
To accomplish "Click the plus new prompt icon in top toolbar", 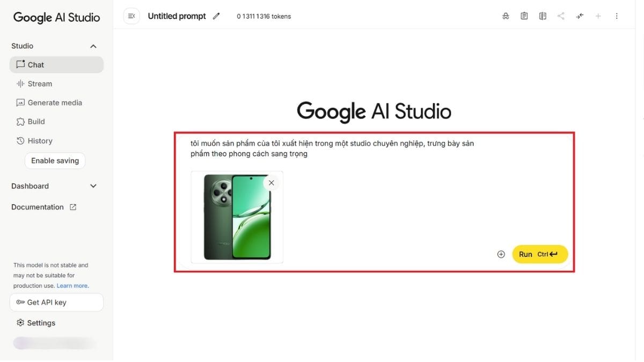I will tap(598, 16).
